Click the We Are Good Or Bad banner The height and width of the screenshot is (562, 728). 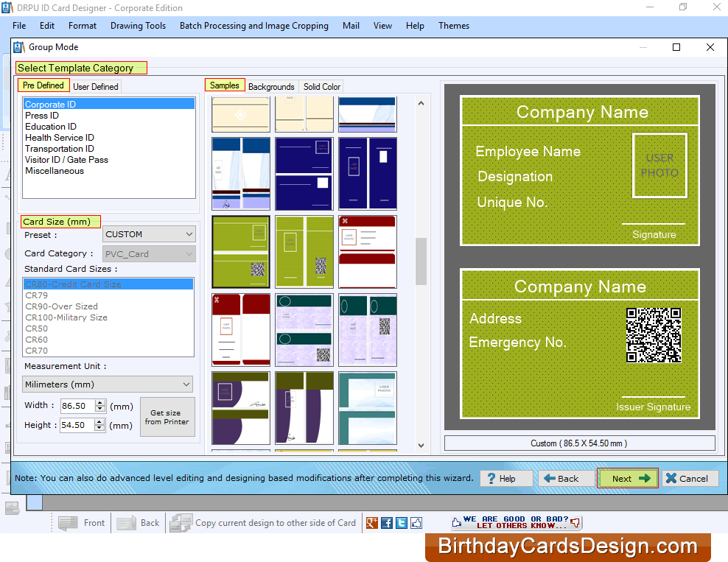tap(517, 522)
